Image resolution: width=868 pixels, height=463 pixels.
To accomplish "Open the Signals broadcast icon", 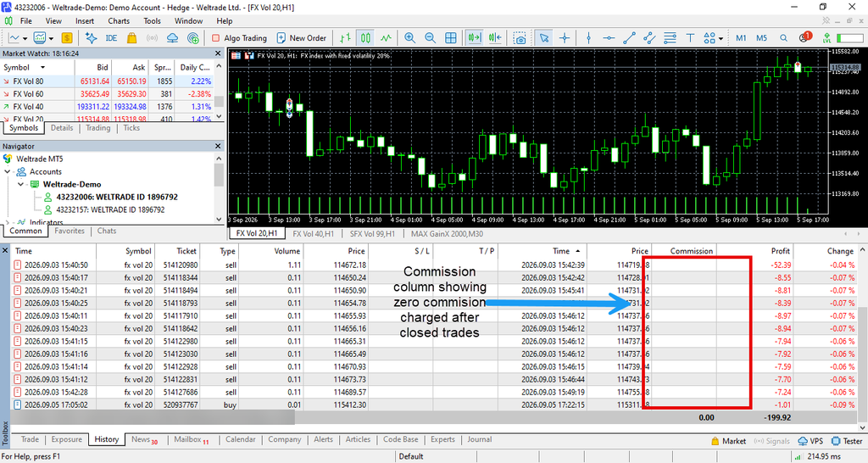I will 152,38.
